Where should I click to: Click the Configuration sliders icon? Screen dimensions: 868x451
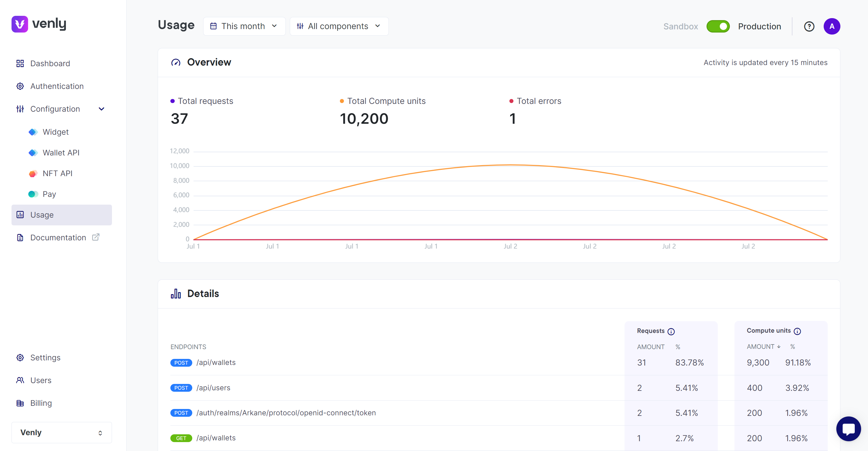click(x=20, y=109)
